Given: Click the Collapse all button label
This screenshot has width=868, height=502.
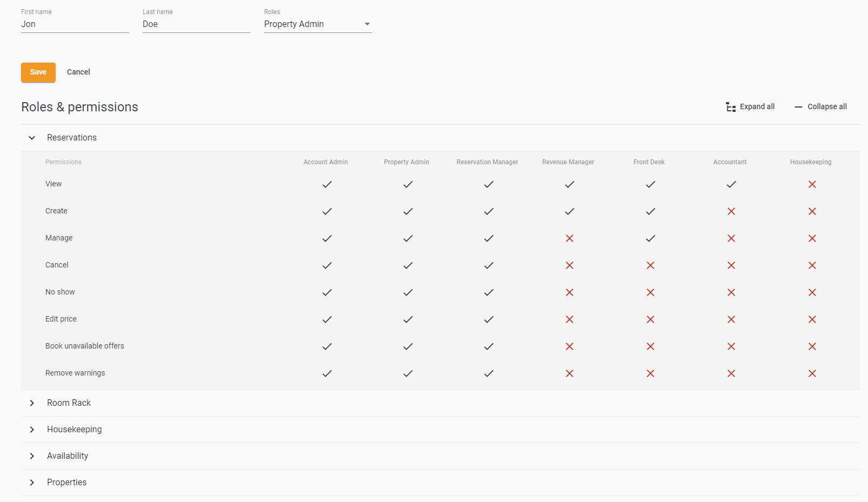Looking at the screenshot, I should pos(827,107).
